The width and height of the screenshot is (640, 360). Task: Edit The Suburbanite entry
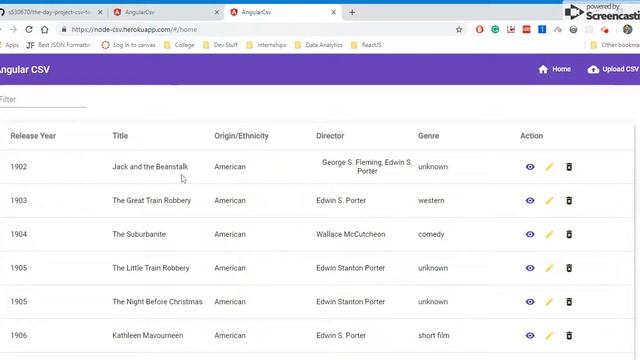(x=549, y=234)
